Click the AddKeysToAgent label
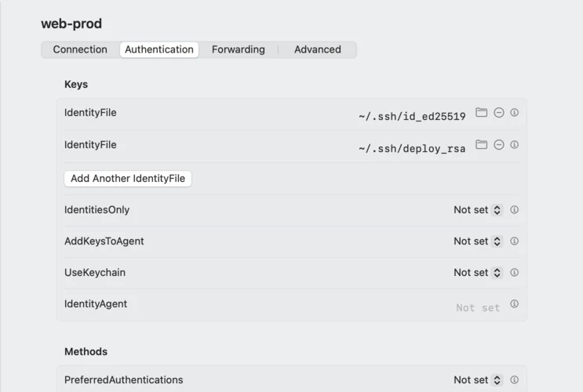583x392 pixels. pyautogui.click(x=104, y=241)
